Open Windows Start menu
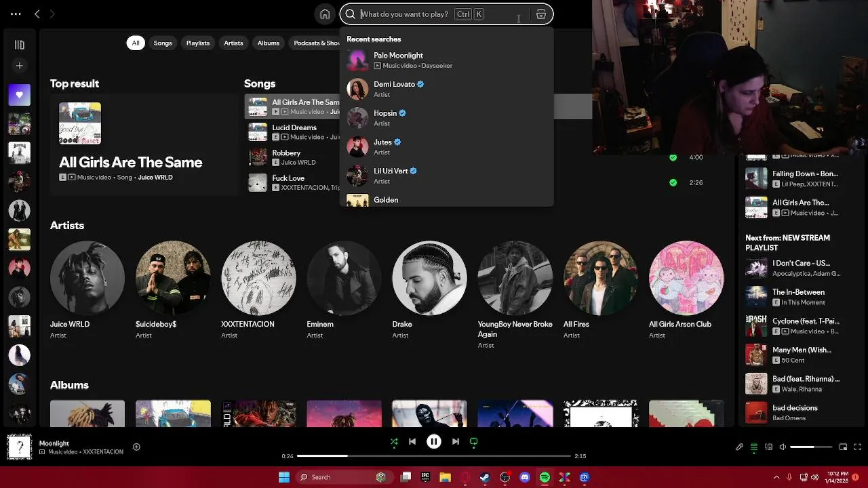Screen dimensions: 868x488 click(284, 477)
